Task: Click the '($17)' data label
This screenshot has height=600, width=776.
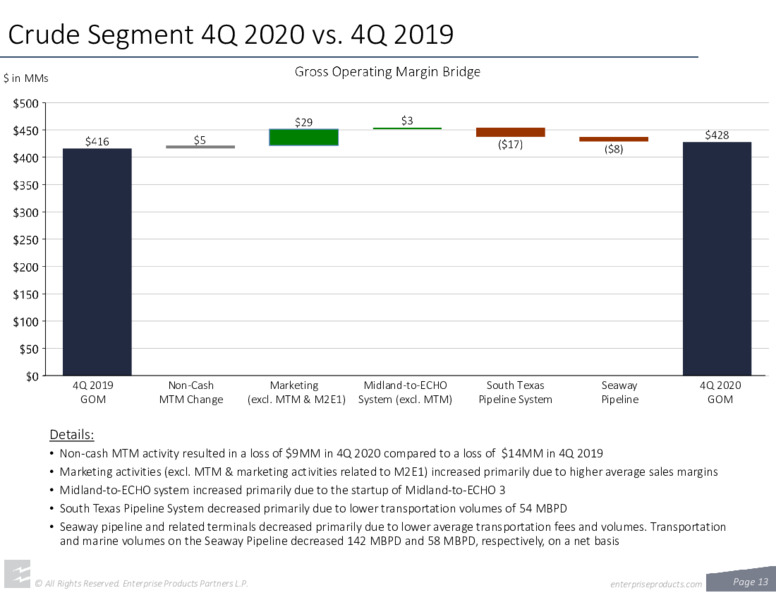Action: point(510,145)
